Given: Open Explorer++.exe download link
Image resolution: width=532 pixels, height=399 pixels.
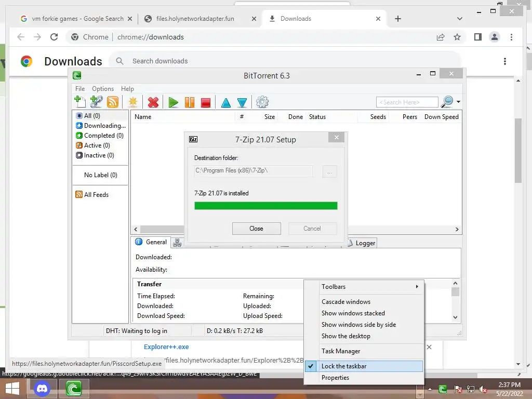Looking at the screenshot, I should (166, 347).
